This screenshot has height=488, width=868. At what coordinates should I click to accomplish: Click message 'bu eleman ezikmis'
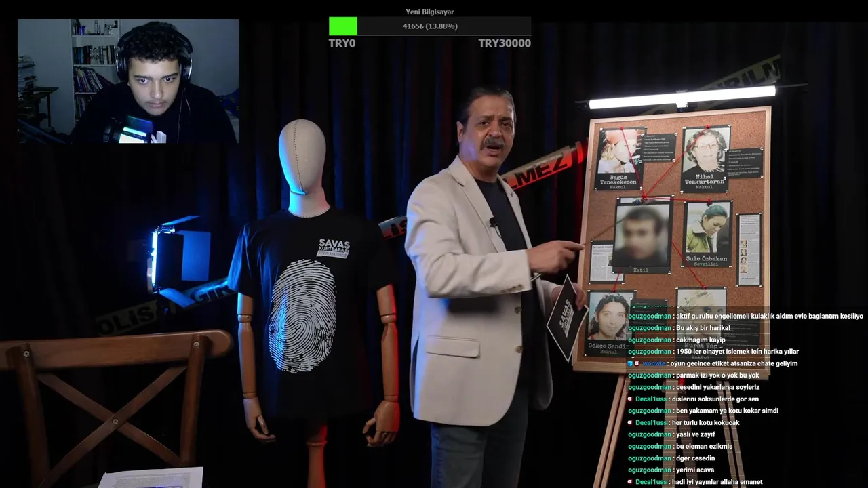point(704,447)
